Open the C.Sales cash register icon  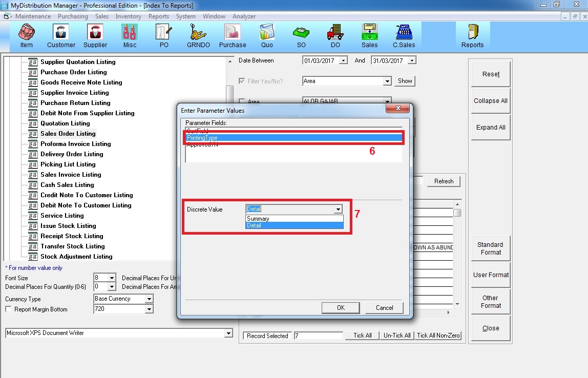coord(404,35)
